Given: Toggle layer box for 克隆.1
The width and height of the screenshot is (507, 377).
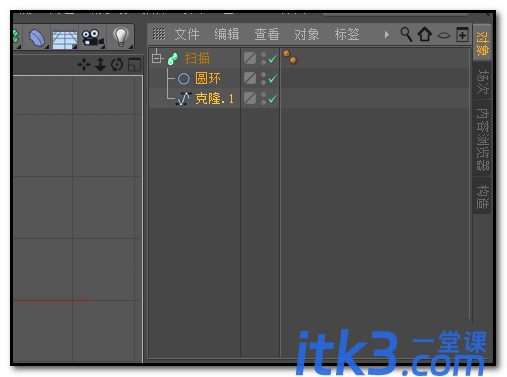Looking at the screenshot, I should (x=250, y=98).
